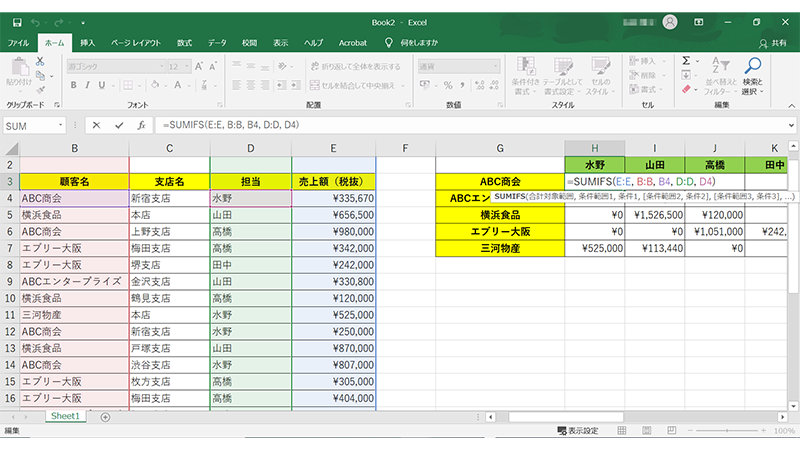This screenshot has width=800, height=450.
Task: Click the Fill Color bucket icon
Action: 155,85
